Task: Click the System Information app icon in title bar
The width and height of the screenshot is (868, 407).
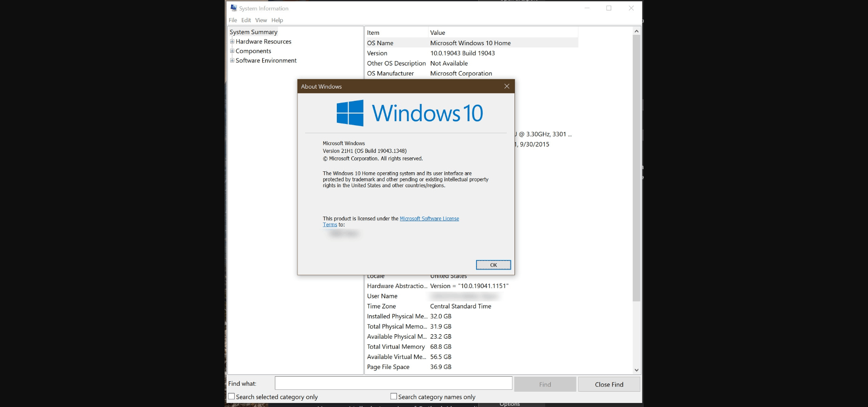Action: pos(233,8)
